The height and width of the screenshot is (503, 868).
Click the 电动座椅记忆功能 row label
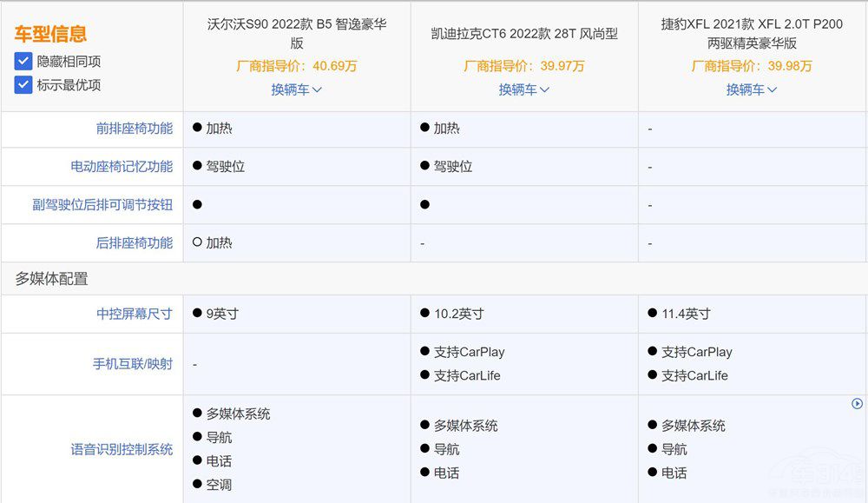[x=122, y=167]
